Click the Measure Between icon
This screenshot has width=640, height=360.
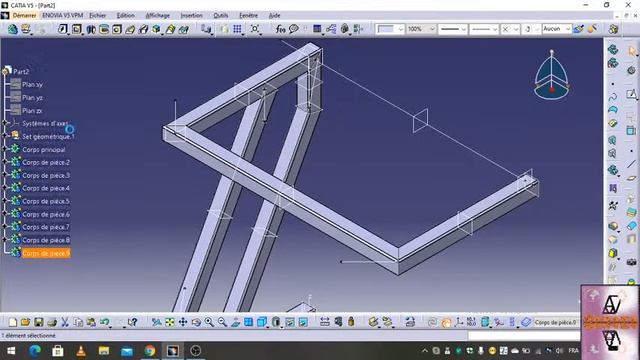(x=324, y=322)
